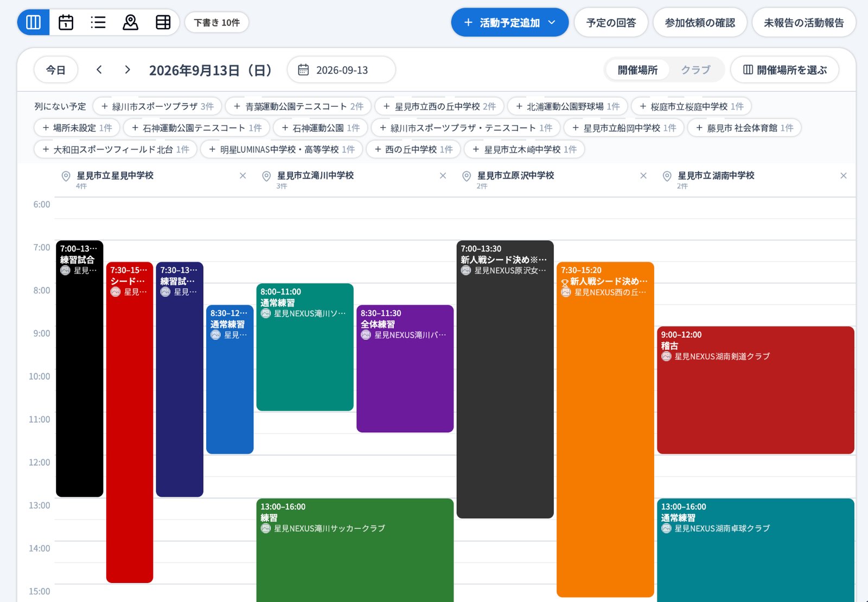Open the calendar view icon
The width and height of the screenshot is (868, 602).
(66, 22)
